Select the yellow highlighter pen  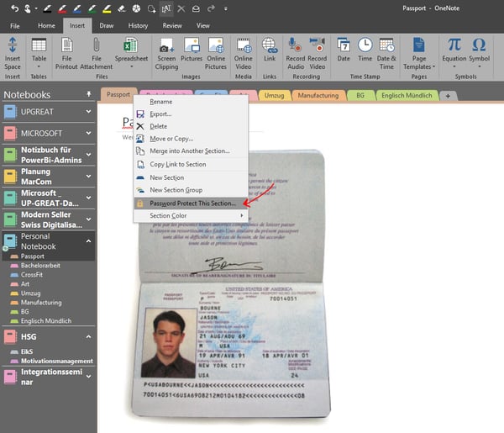107,8
